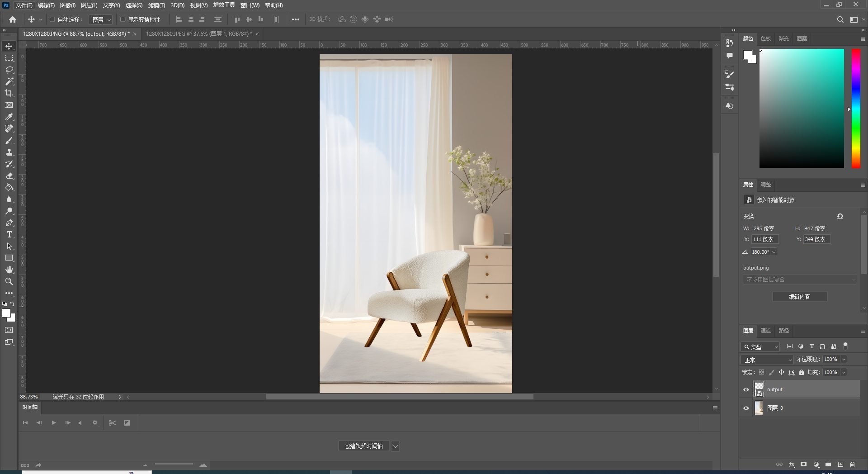Select the Hand tool
This screenshot has height=474, width=868.
pos(9,270)
